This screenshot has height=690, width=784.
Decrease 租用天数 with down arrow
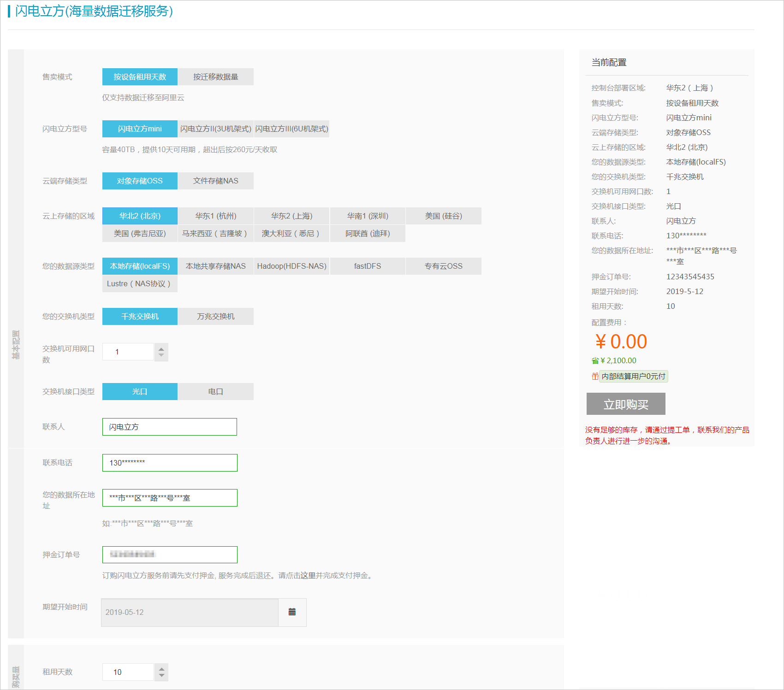click(x=161, y=676)
